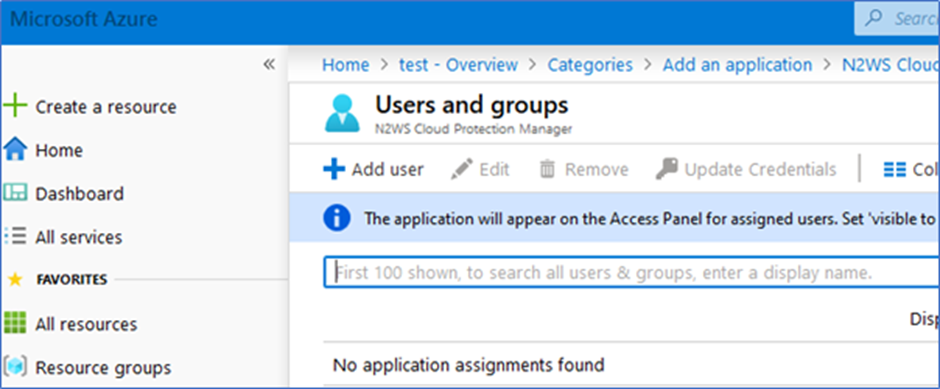The width and height of the screenshot is (940, 389).
Task: Click the green plus Create a resource icon
Action: pos(15,107)
